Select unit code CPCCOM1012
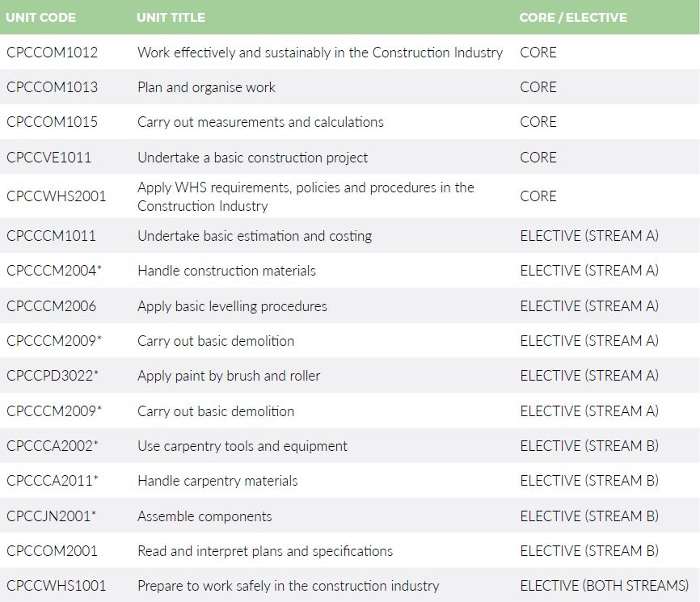The width and height of the screenshot is (700, 602). (52, 53)
